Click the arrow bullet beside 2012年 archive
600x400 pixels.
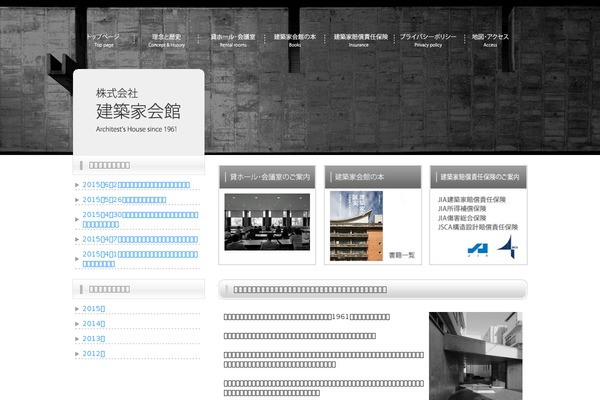[x=77, y=354]
